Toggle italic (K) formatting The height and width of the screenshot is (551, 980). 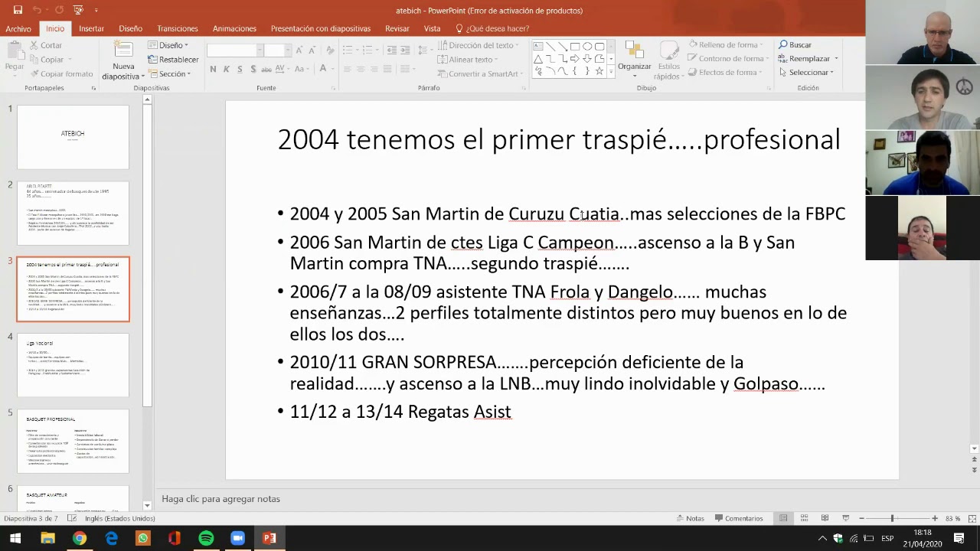[x=226, y=69]
